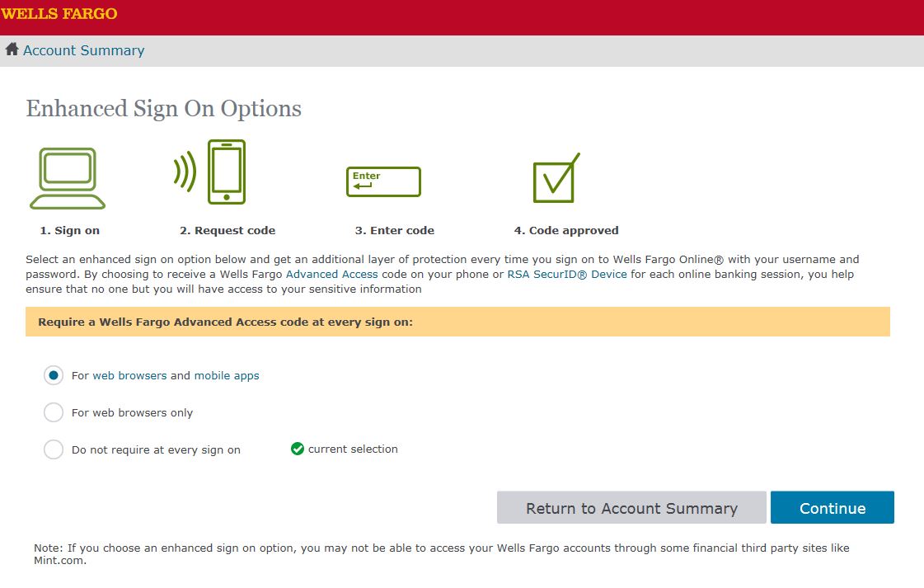Open the Advanced Access link
Viewport: 924px width, 588px height.
332,275
